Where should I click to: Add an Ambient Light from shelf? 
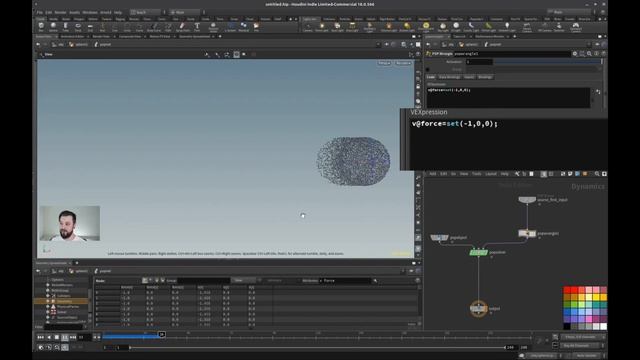(x=507, y=27)
